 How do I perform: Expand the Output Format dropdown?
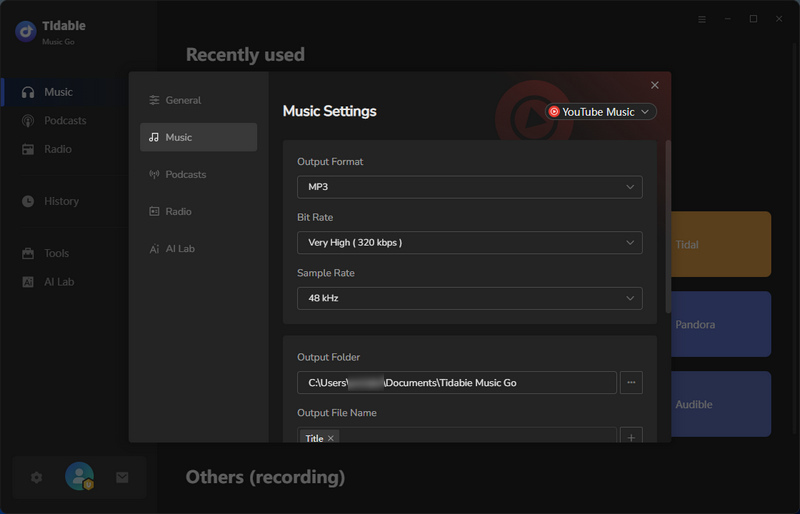pyautogui.click(x=469, y=187)
